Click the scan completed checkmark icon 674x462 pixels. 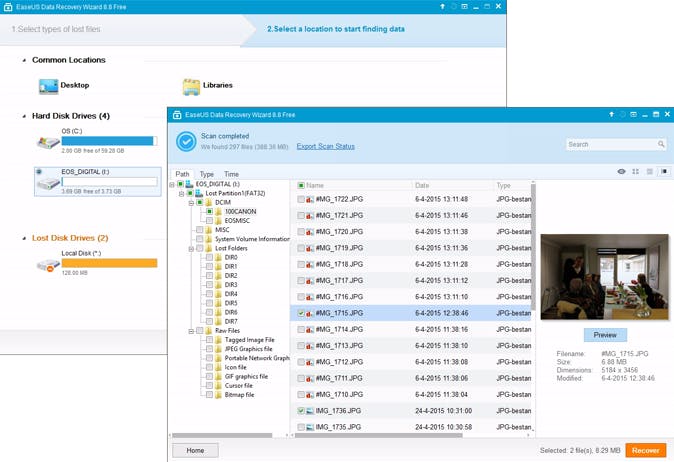pos(186,141)
